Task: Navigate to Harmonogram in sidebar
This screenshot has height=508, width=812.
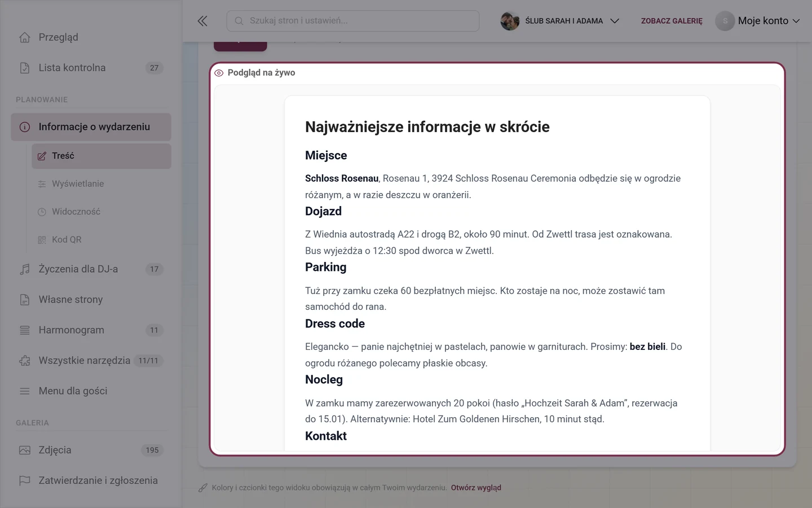Action: click(x=91, y=330)
